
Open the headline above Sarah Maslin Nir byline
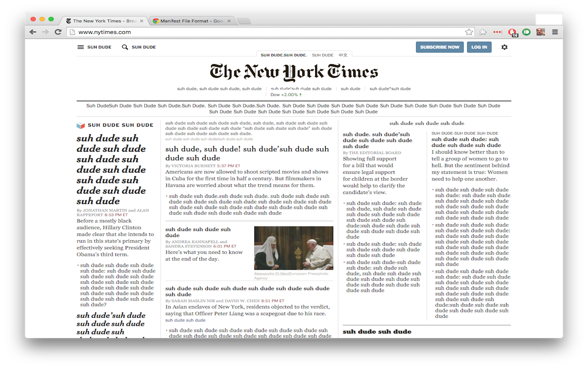click(248, 291)
